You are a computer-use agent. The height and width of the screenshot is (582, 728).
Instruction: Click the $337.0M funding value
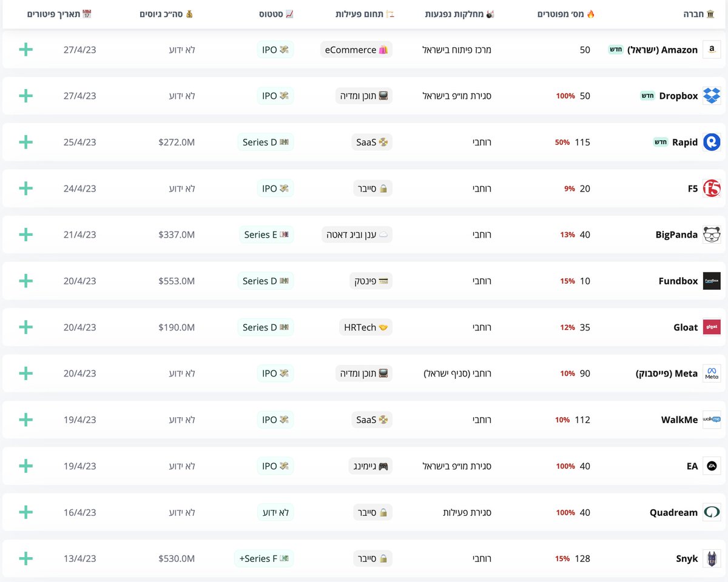177,235
